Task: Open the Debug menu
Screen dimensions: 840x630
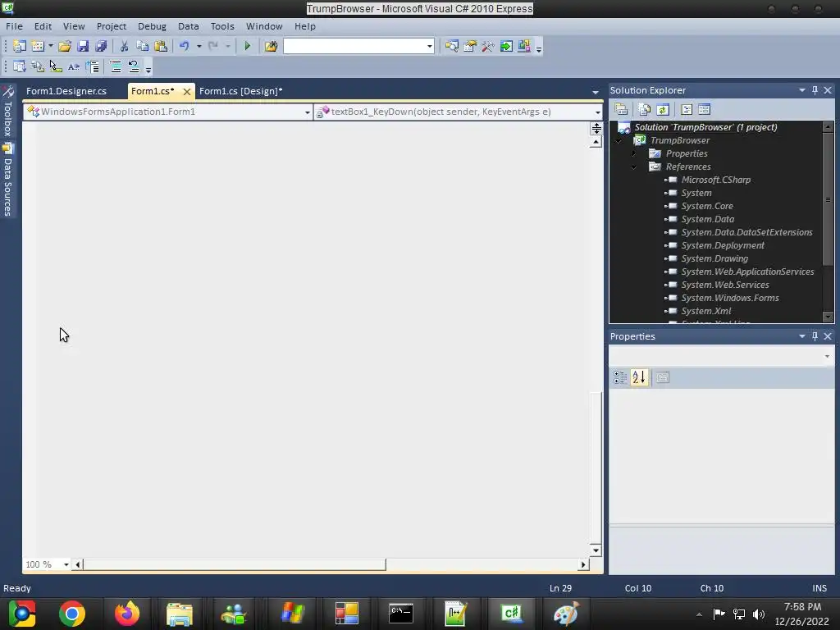Action: [x=152, y=26]
